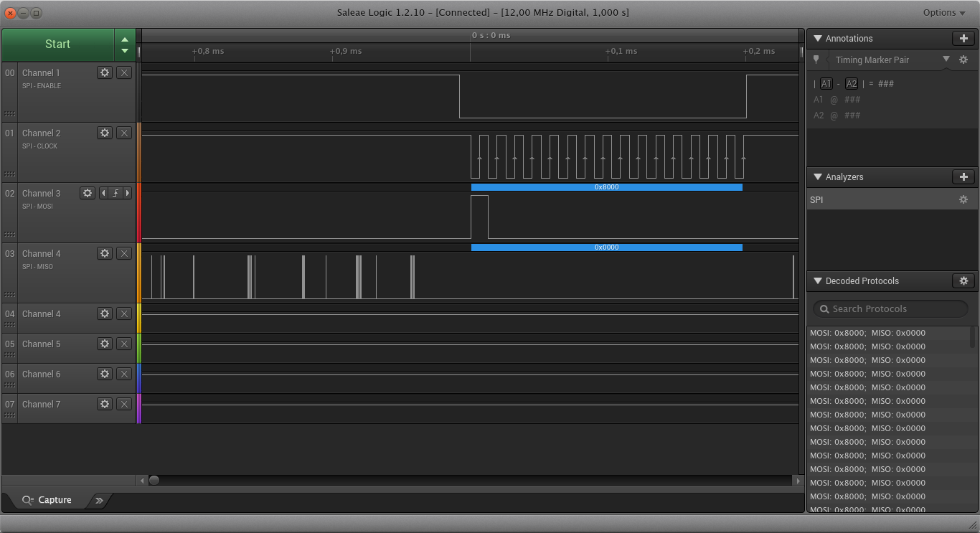Switch to the Capture tab

(x=47, y=500)
